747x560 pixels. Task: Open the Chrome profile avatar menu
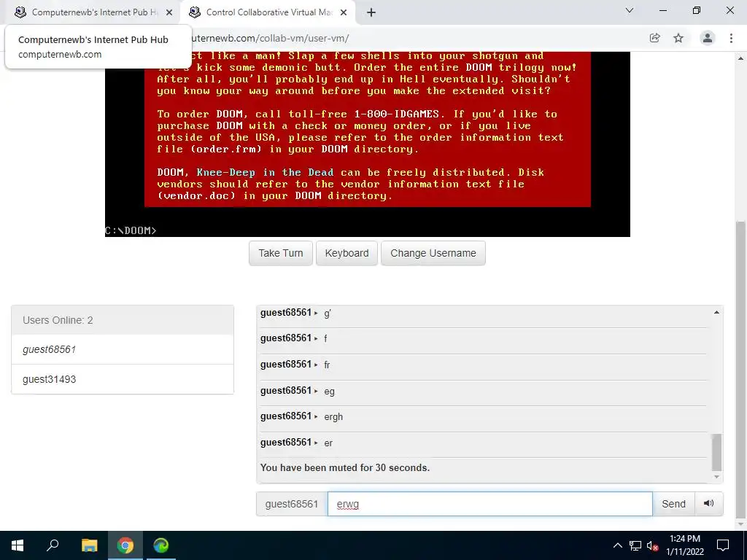tap(708, 38)
